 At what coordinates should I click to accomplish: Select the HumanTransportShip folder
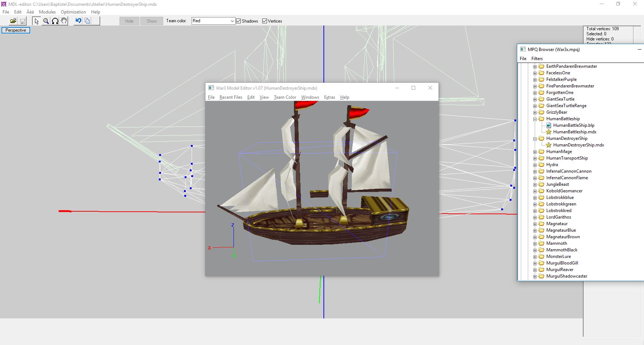click(567, 158)
